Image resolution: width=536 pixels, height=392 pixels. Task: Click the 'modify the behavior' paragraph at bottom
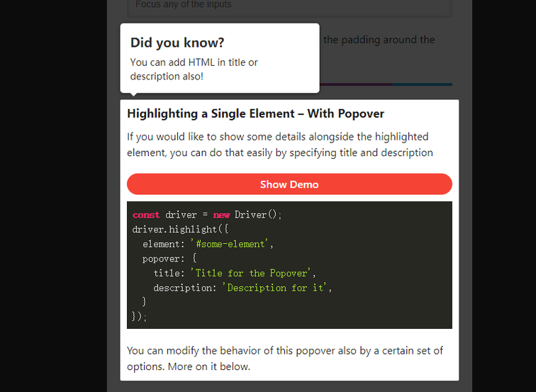[x=284, y=358]
